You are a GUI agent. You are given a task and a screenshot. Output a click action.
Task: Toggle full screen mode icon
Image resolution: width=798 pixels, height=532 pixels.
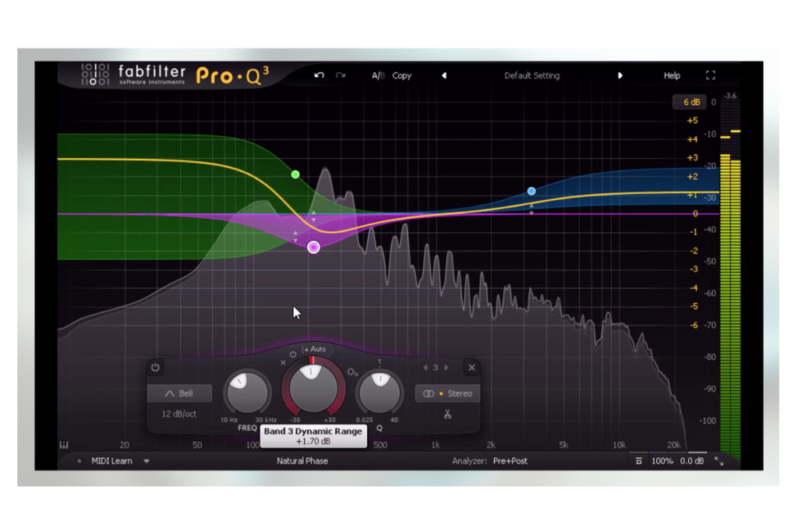(711, 76)
